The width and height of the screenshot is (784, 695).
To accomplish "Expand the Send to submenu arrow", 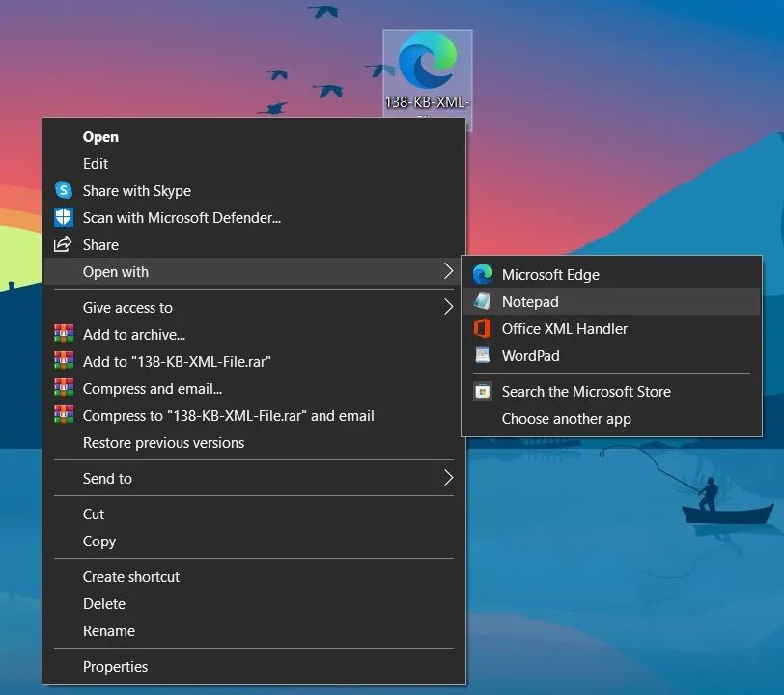I will 448,478.
